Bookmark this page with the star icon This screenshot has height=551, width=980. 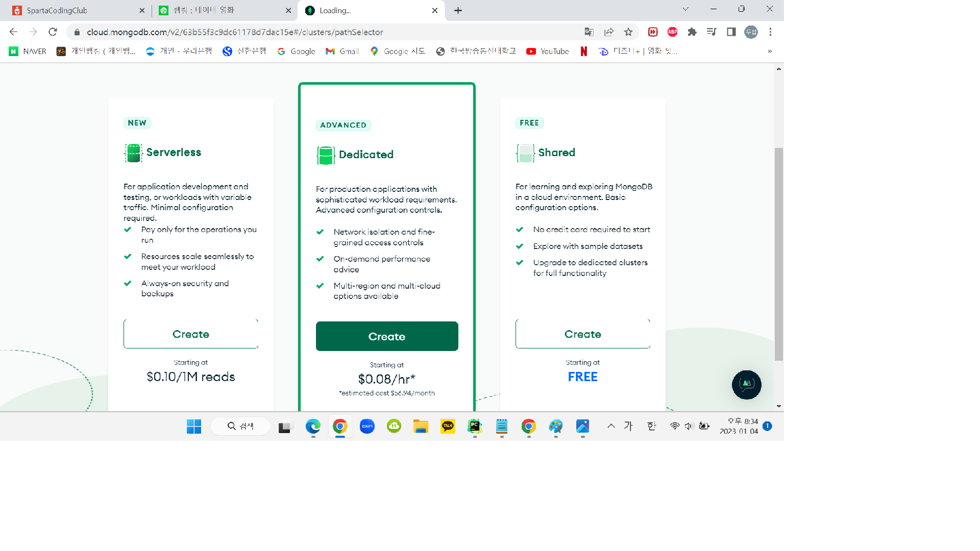coord(628,32)
